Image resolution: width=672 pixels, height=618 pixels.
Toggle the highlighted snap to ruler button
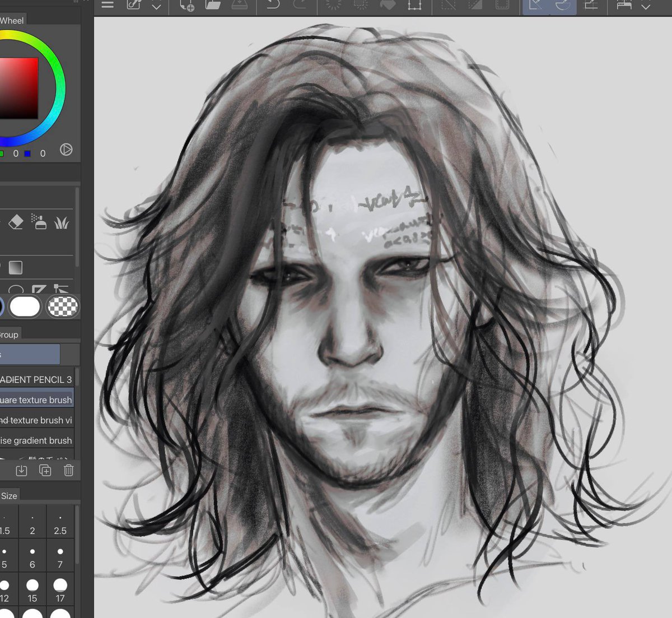535,6
